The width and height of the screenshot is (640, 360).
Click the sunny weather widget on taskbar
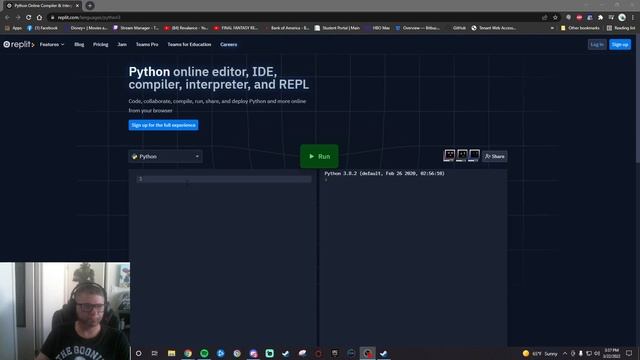(x=540, y=353)
